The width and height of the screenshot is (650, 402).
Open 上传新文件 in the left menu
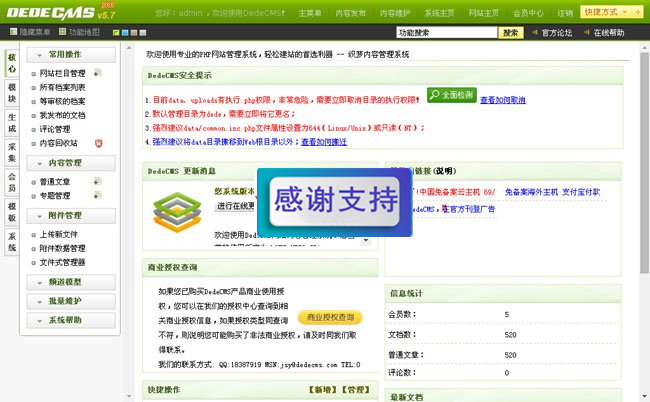(59, 235)
